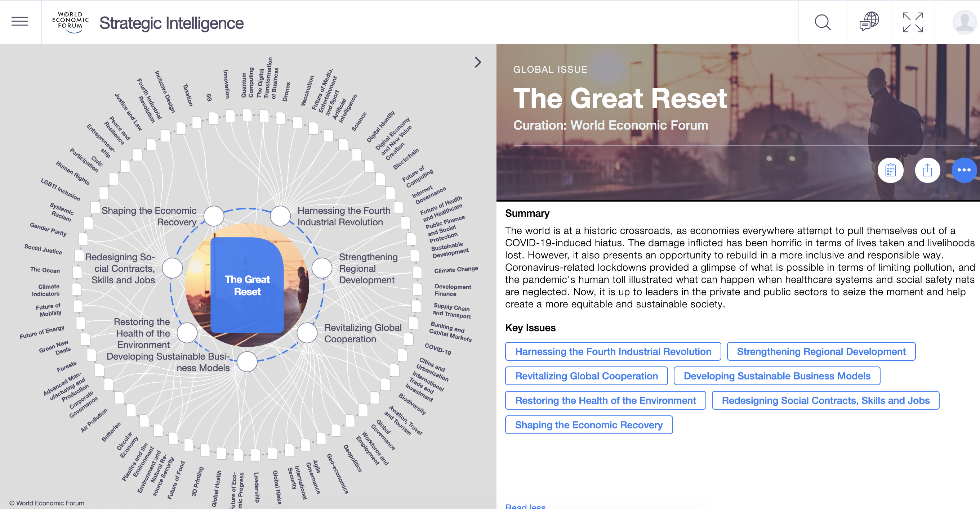Click the Drones topic label

(x=286, y=92)
